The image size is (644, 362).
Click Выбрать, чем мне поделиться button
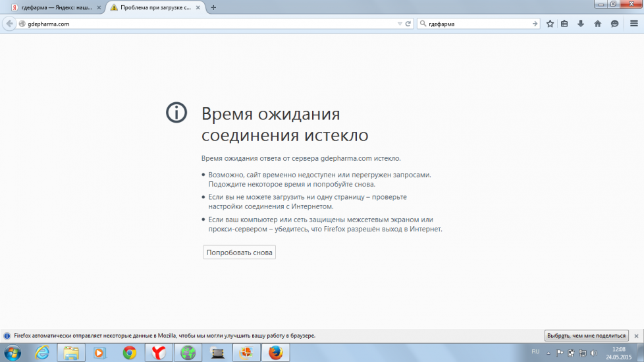[585, 336]
